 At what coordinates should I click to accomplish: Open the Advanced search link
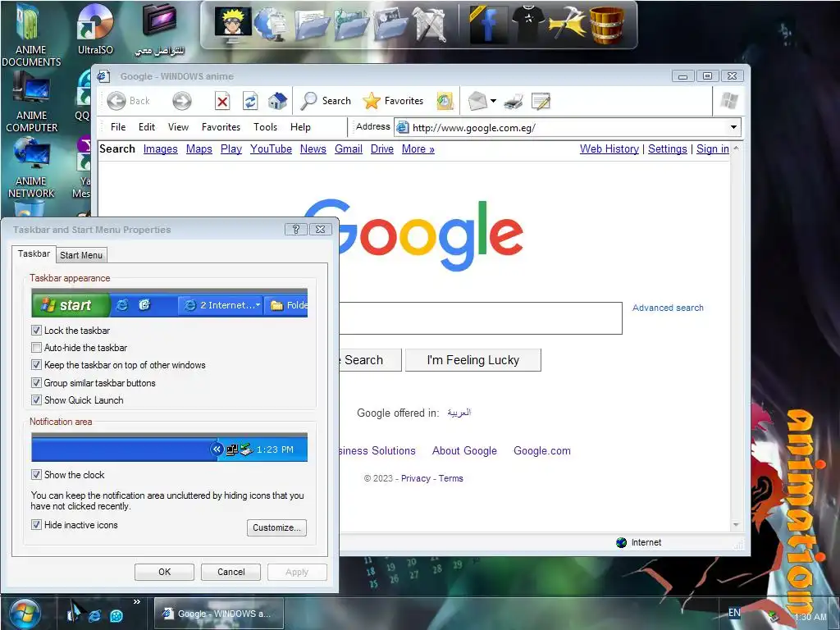668,308
